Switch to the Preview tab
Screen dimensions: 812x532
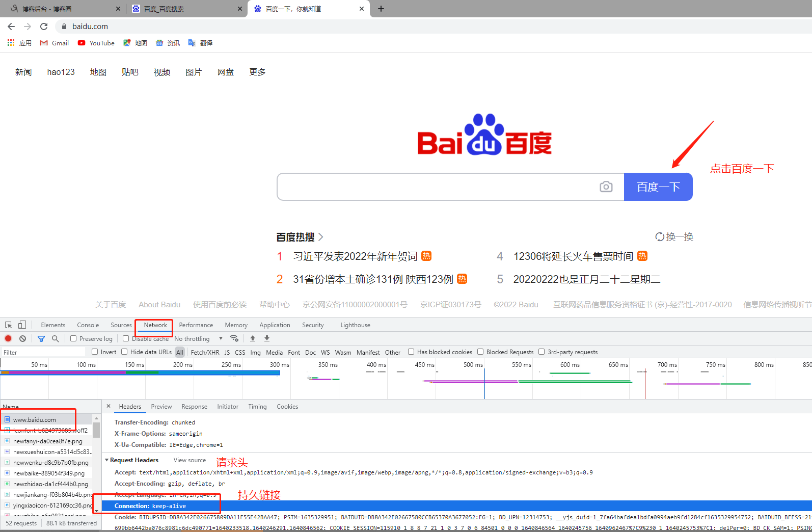click(161, 407)
